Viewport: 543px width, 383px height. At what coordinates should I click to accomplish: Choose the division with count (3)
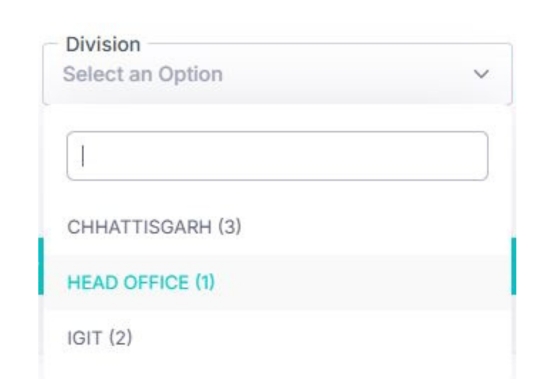pos(277,227)
